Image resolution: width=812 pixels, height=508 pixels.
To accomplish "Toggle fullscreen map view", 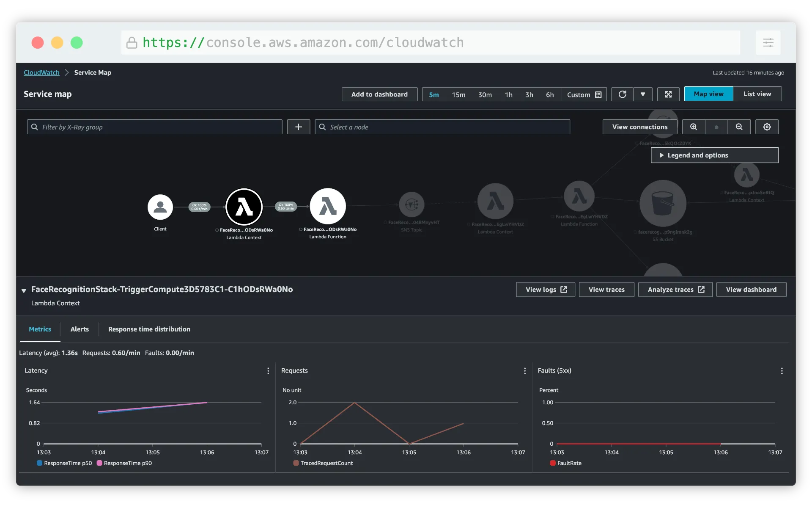I will 668,94.
